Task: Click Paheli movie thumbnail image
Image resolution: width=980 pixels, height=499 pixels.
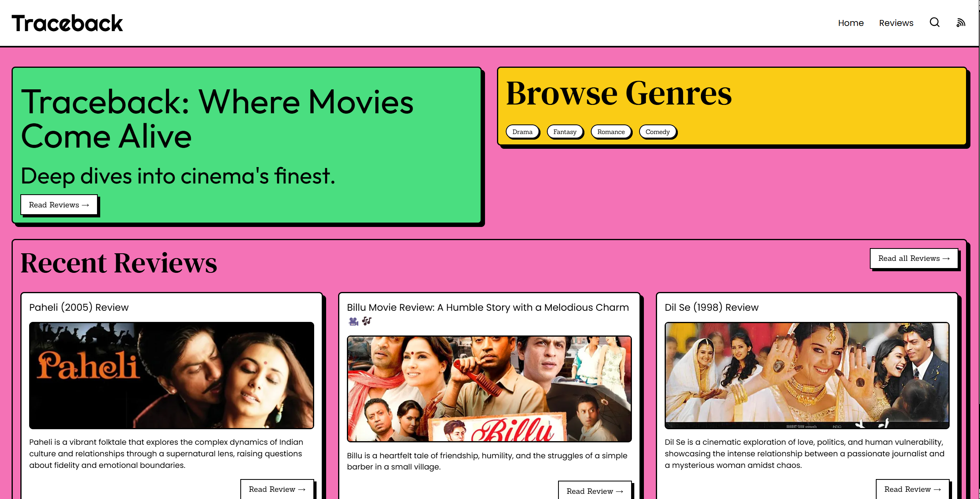Action: coord(171,375)
